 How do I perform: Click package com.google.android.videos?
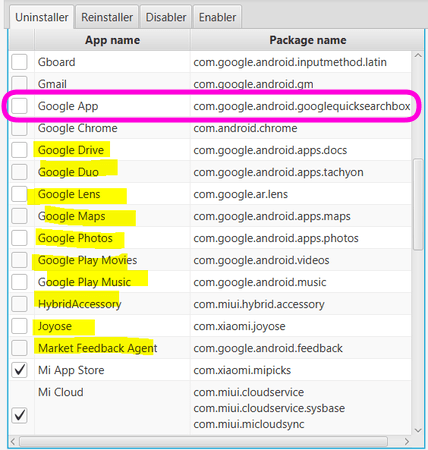pyautogui.click(x=261, y=260)
